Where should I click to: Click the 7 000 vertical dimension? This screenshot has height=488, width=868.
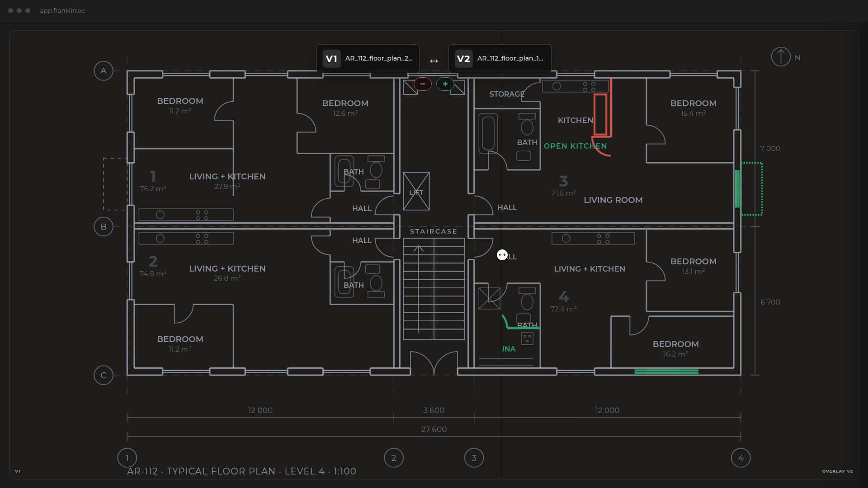point(770,149)
